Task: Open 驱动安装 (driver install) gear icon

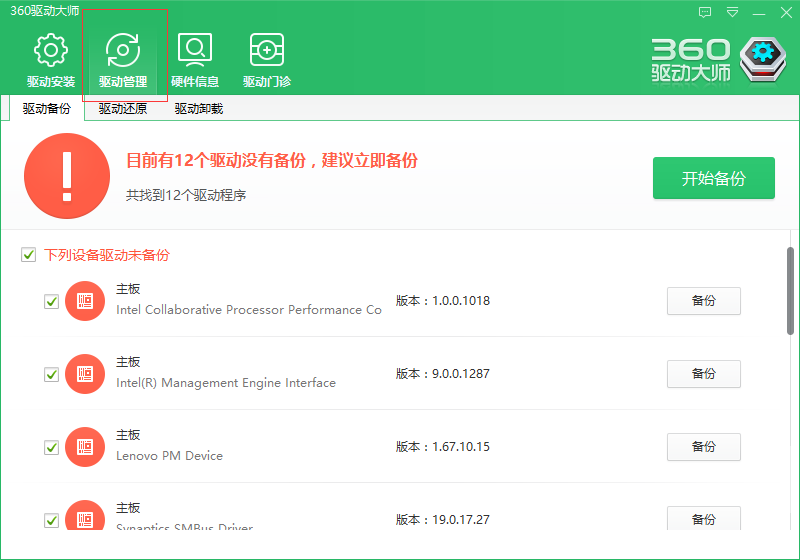Action: (50, 51)
